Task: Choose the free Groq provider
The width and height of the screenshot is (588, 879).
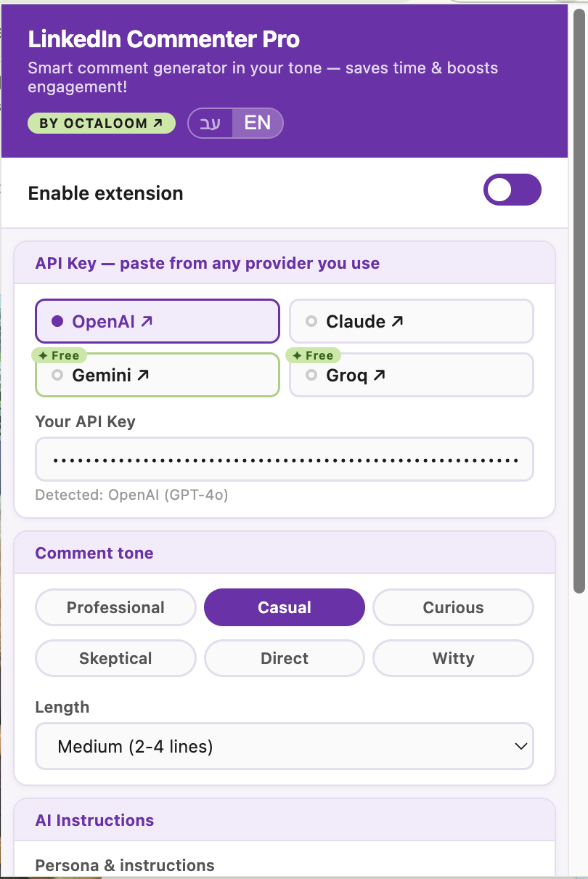Action: click(x=412, y=375)
